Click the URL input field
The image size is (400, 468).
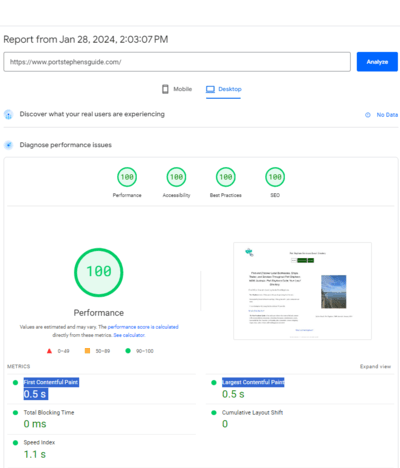[177, 62]
